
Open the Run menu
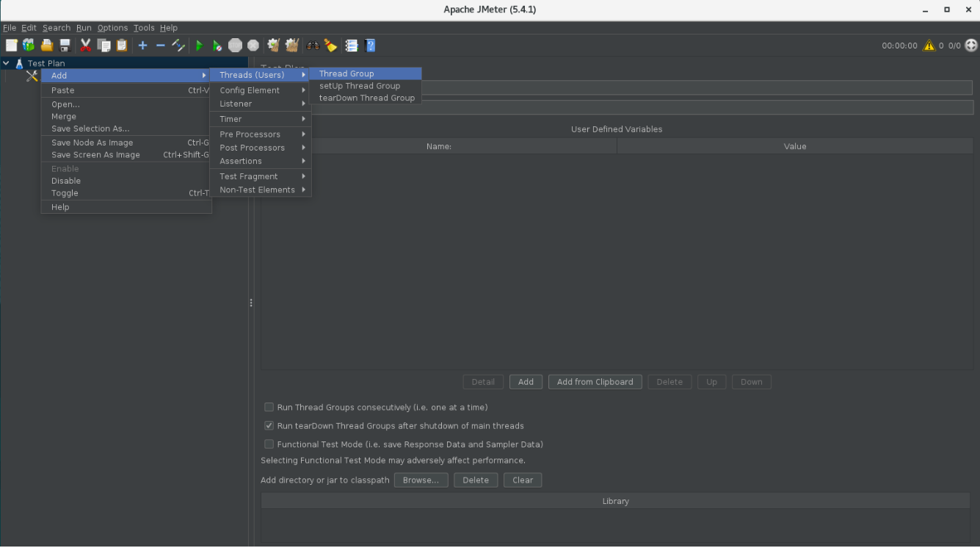[84, 28]
